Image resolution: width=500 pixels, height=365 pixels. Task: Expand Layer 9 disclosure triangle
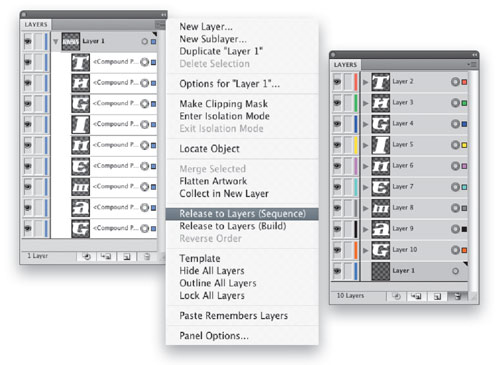click(366, 229)
